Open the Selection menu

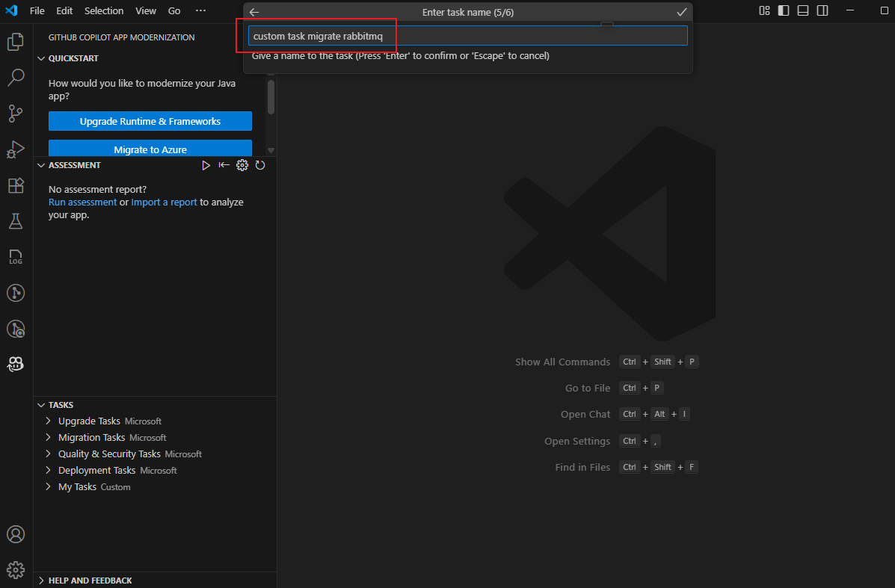click(x=104, y=10)
